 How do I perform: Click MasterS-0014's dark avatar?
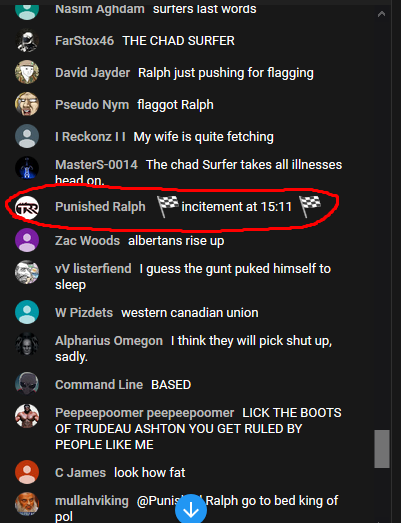point(27,168)
